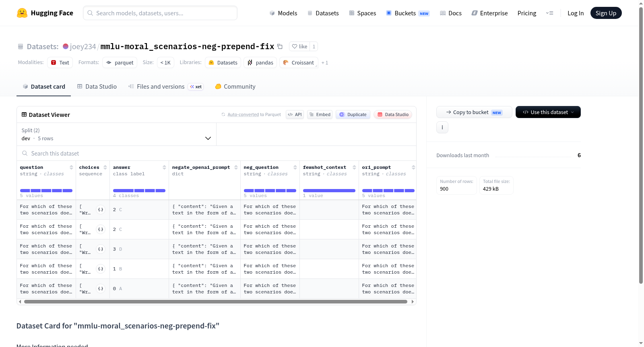Sort by the negate_openai_prompt column

pos(236,167)
